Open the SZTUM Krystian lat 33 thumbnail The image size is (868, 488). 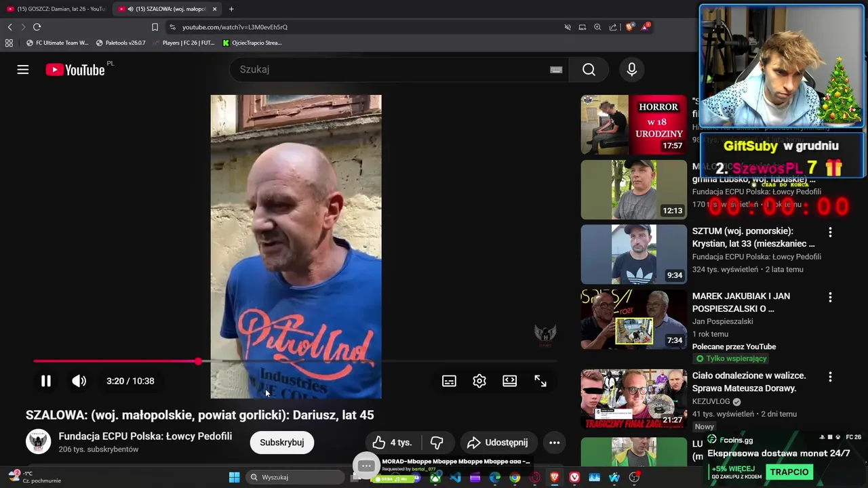[633, 254]
